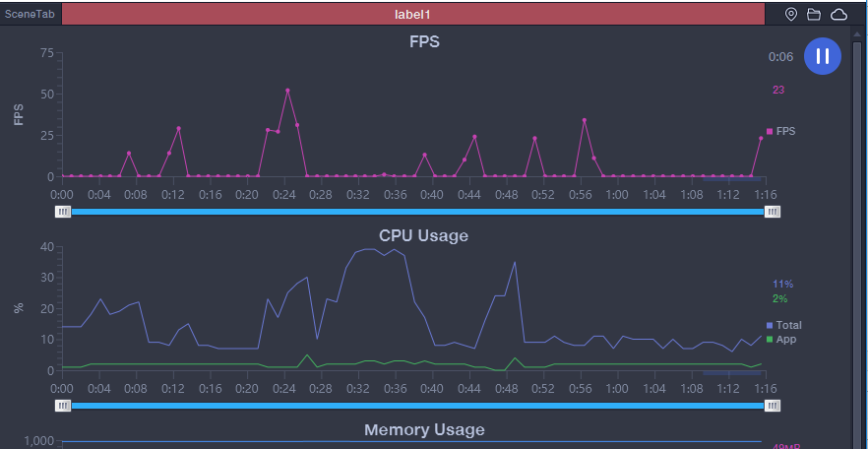Screen dimensions: 868x449
Task: Click the FPS chart right range handle
Action: (773, 211)
